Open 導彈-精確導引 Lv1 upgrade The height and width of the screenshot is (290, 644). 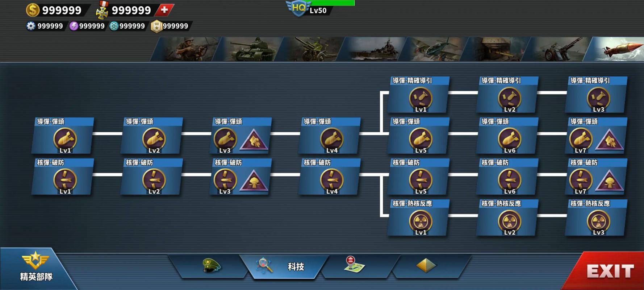point(419,95)
